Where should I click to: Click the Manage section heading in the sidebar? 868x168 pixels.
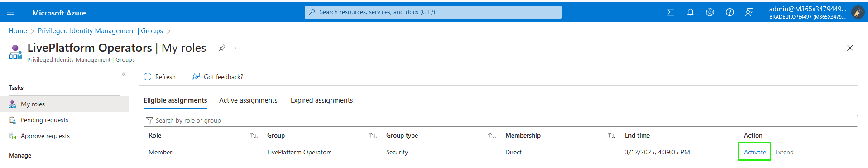20,155
